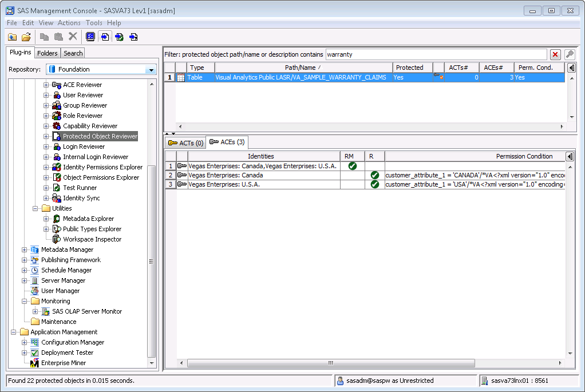Viewport: 585px width, 392px height.
Task: Open the File menu
Action: (12, 23)
